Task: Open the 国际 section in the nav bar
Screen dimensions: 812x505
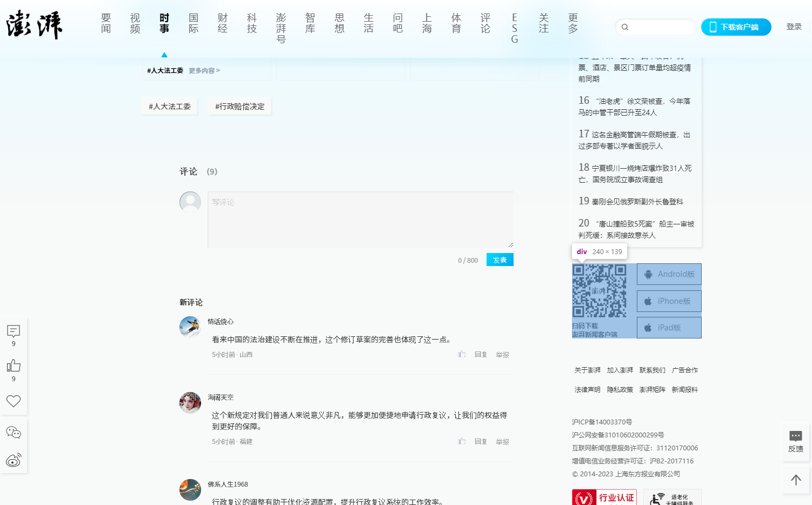Action: coord(193,24)
